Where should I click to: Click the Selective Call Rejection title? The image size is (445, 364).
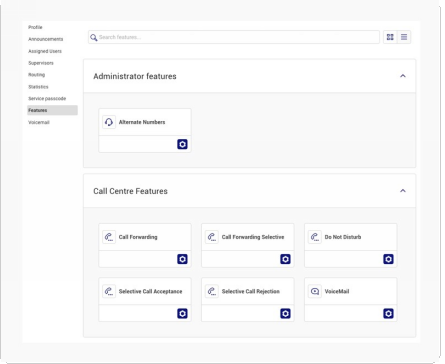[x=251, y=291]
